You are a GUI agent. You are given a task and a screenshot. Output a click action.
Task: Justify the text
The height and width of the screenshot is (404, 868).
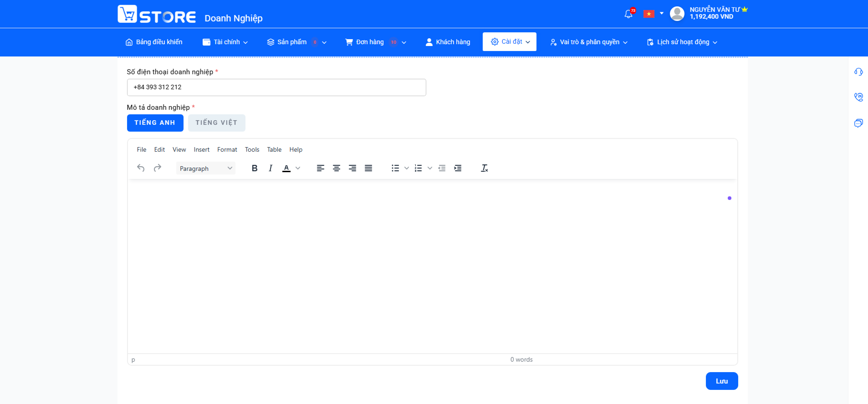pos(368,168)
